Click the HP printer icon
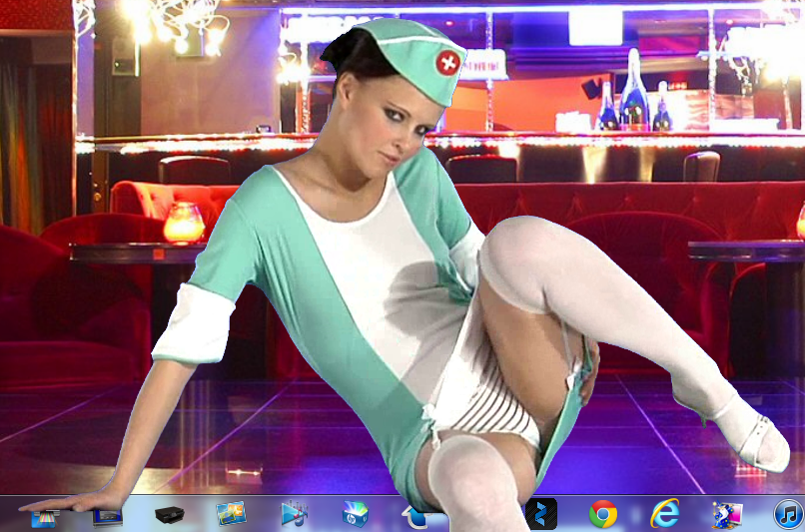The image size is (805, 532). pyautogui.click(x=169, y=515)
